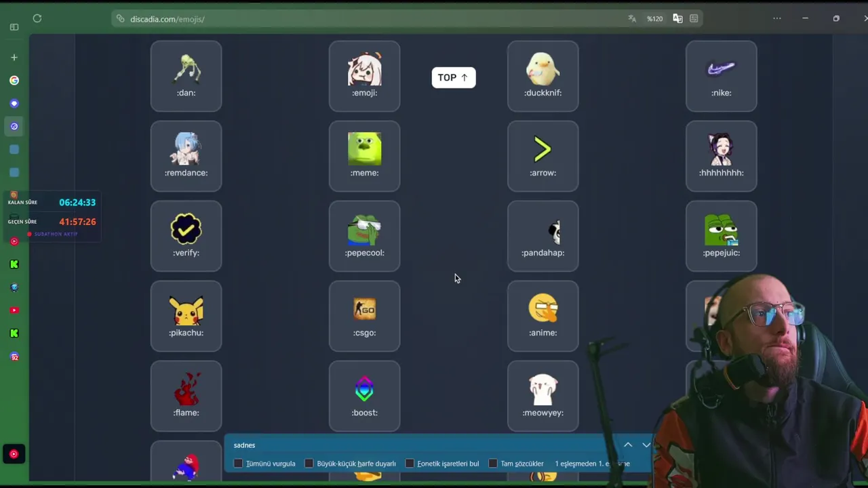Reload the page with the refresh icon
This screenshot has width=868, height=488.
pyautogui.click(x=37, y=19)
